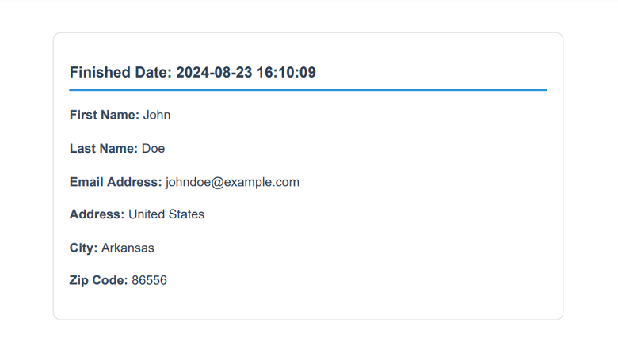
Task: Select the date 2024-08-23 in the heading
Action: [x=214, y=73]
